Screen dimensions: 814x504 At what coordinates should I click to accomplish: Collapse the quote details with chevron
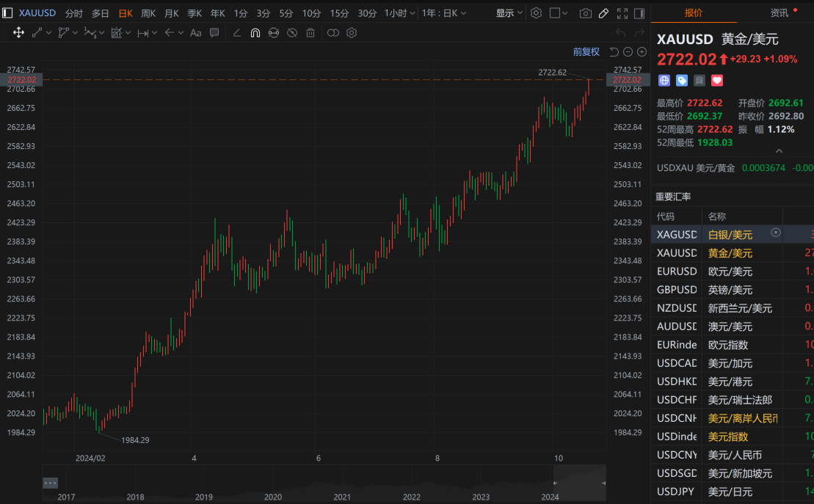click(x=779, y=151)
